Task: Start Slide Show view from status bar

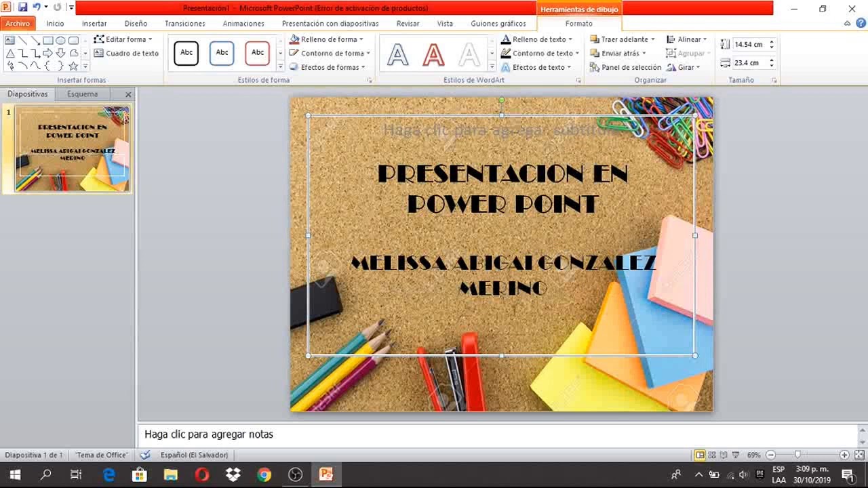Action: click(x=736, y=455)
